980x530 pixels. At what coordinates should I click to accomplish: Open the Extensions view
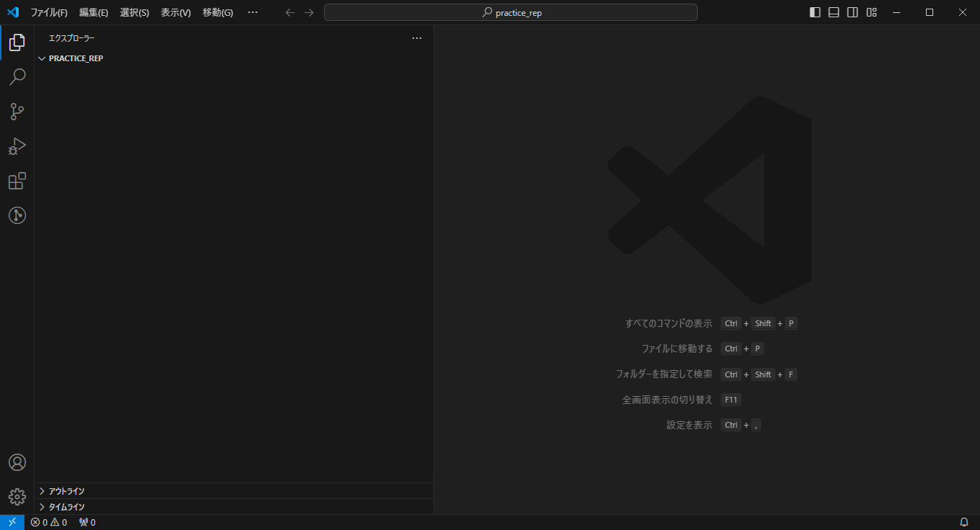coord(17,181)
